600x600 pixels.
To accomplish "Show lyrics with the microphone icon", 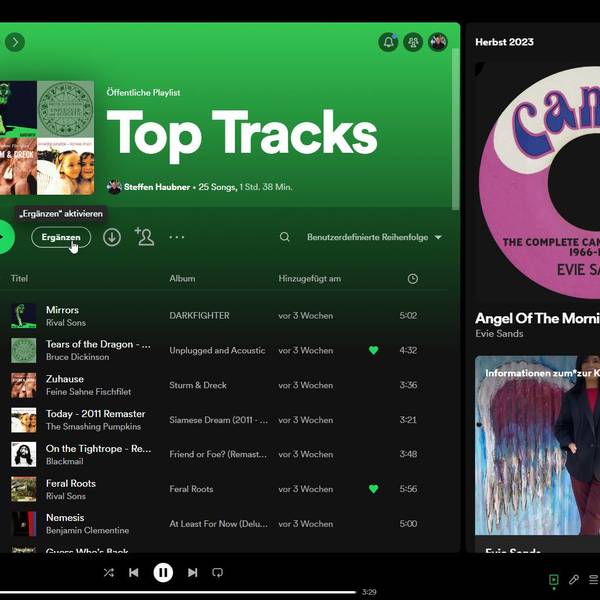I will coord(573,579).
